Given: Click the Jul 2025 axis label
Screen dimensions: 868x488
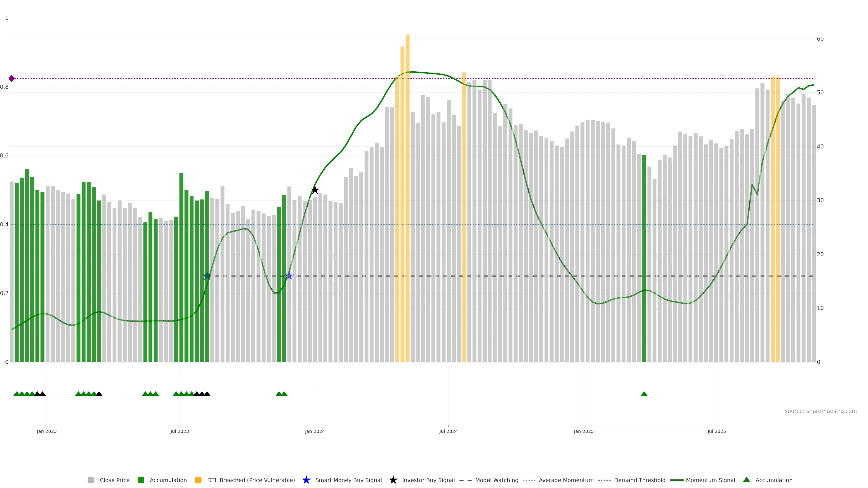Looking at the screenshot, I should 716,431.
